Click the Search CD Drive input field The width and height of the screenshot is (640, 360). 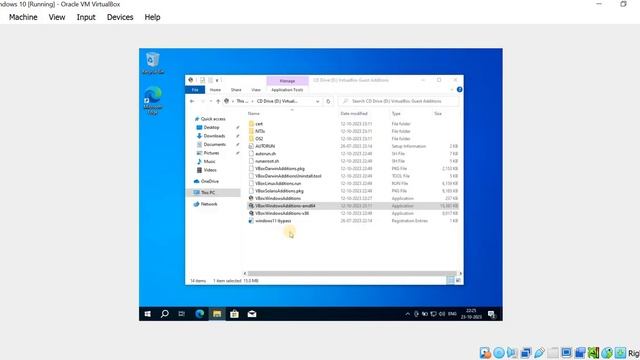(398, 101)
